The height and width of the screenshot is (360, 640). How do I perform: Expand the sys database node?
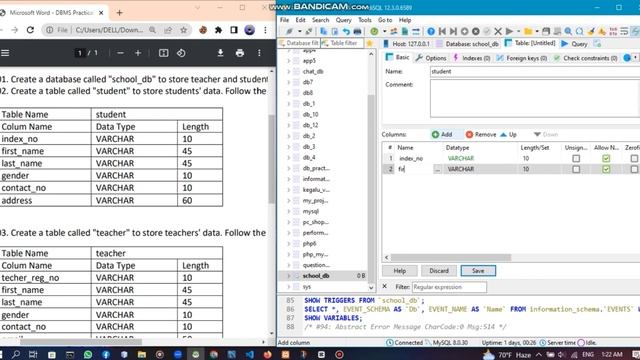pos(289,287)
